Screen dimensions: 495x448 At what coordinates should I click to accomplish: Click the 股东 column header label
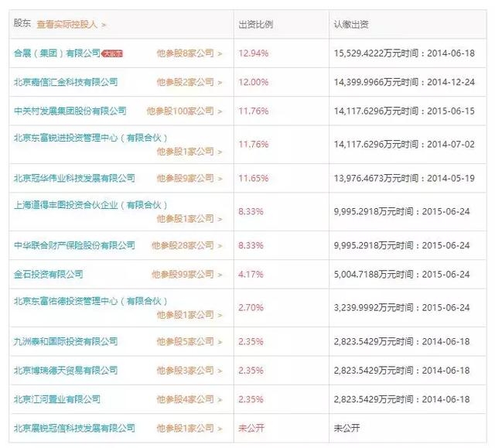22,23
